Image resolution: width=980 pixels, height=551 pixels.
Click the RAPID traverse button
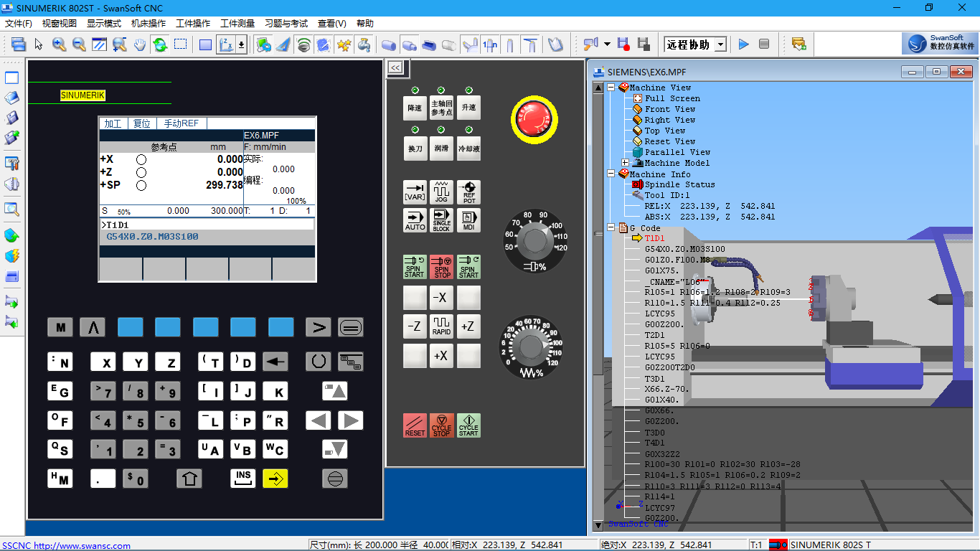point(441,326)
